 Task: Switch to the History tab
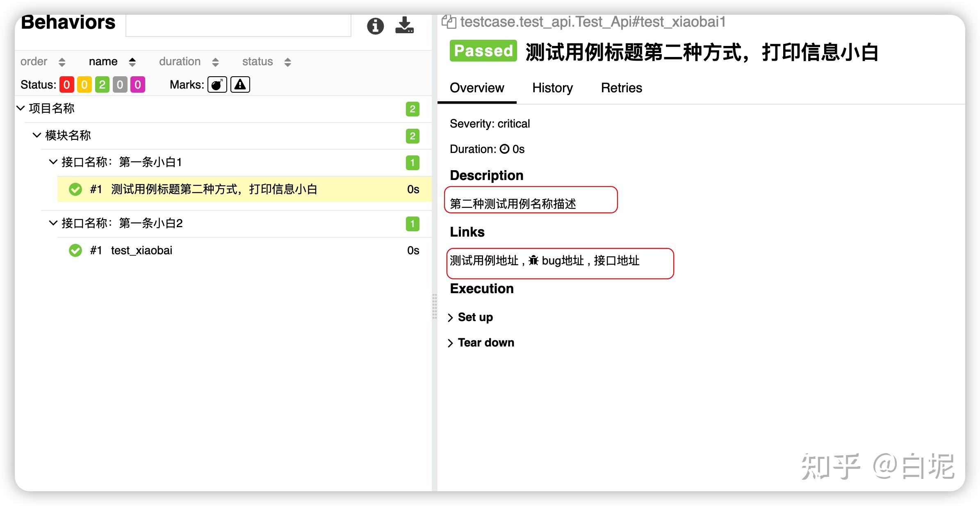point(552,88)
